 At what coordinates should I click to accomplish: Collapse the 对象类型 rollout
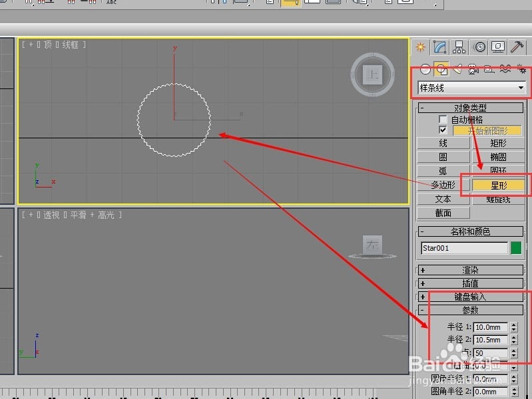[470, 108]
